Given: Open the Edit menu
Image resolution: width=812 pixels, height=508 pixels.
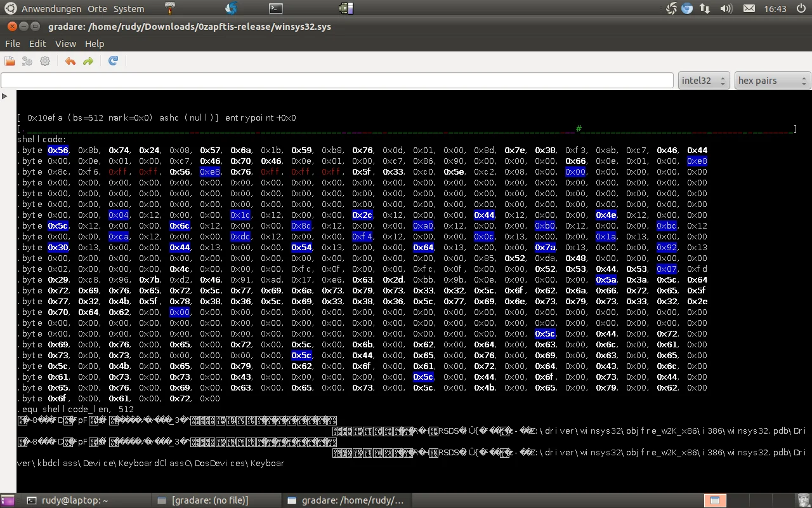Looking at the screenshot, I should tap(37, 44).
